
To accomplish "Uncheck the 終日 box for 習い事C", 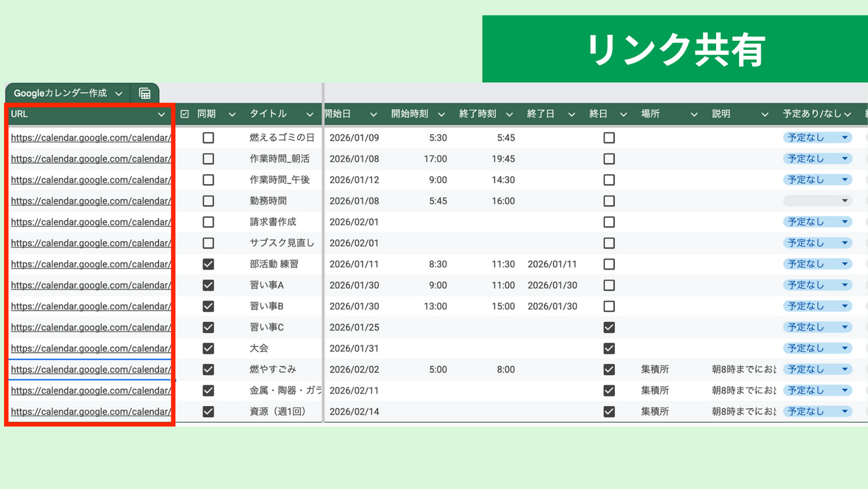I will click(x=610, y=327).
